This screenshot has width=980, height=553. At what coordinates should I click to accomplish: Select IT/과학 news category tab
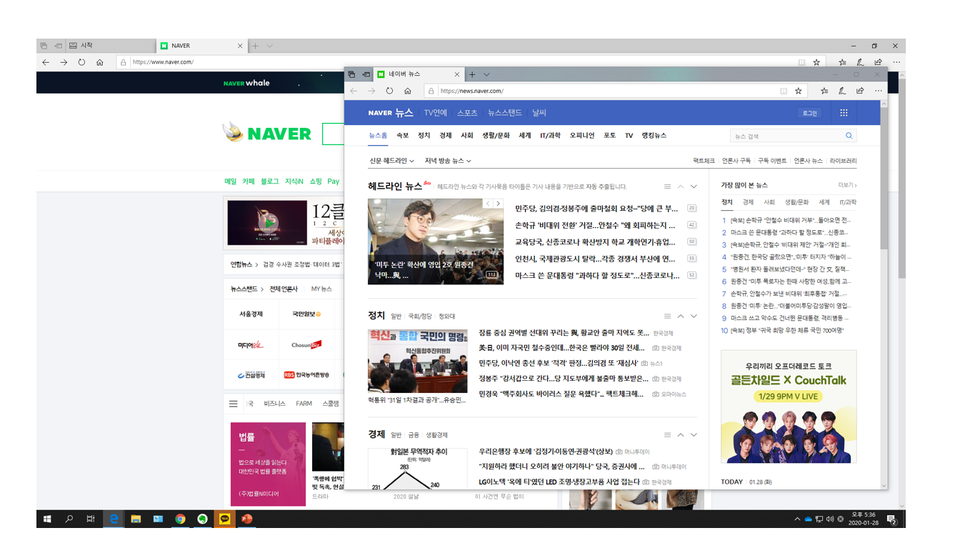(550, 135)
